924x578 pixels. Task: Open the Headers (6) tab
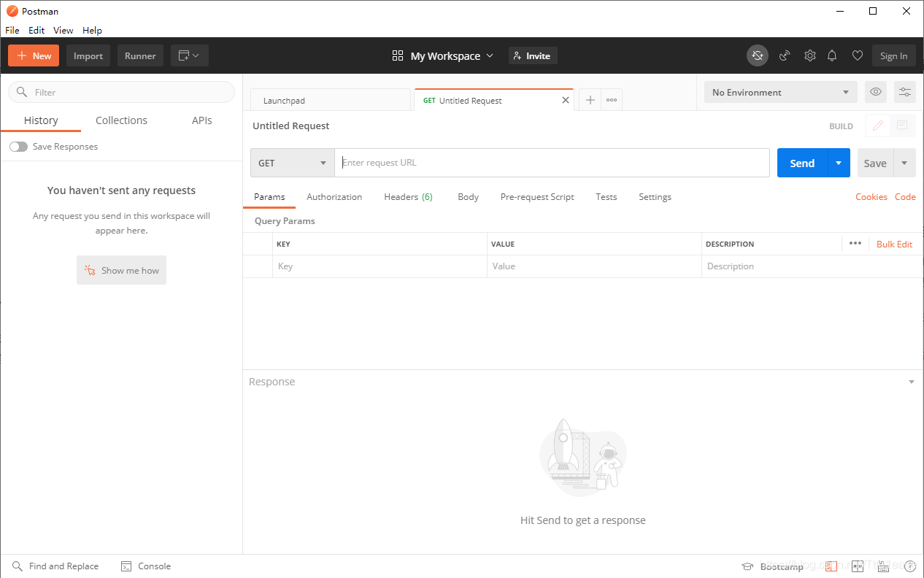408,197
